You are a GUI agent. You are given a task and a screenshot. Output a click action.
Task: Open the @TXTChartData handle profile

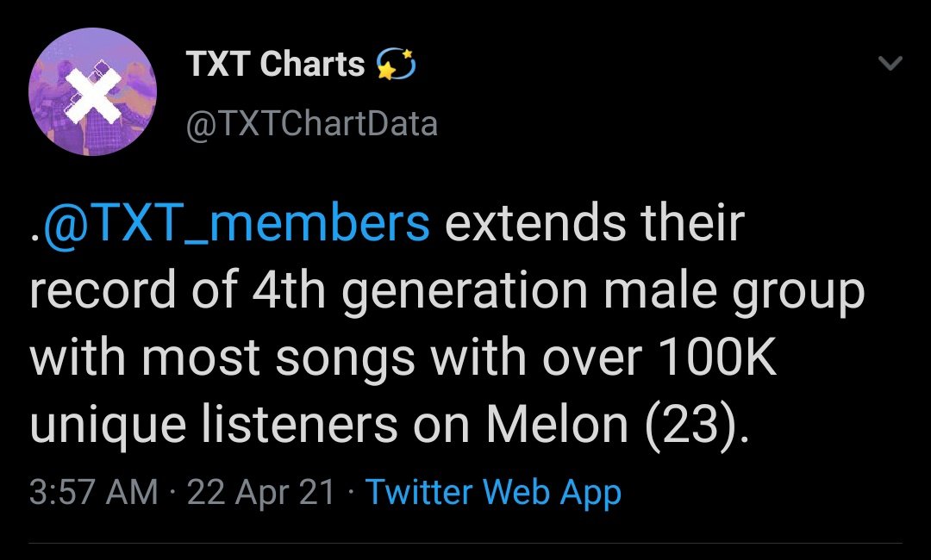click(x=312, y=125)
